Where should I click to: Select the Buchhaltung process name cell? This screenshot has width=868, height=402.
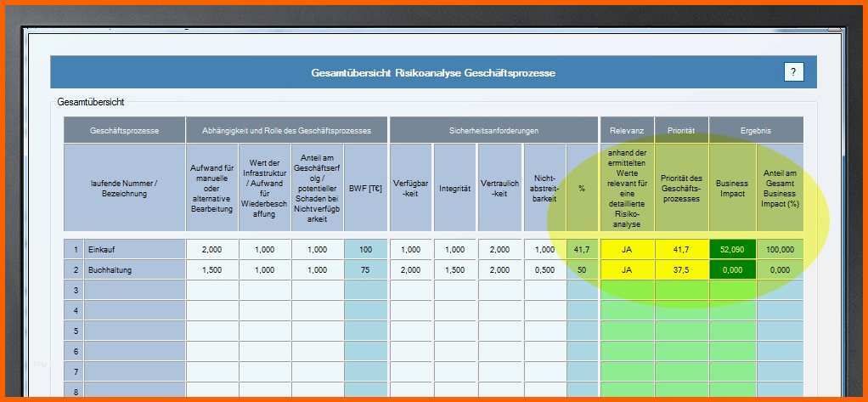pyautogui.click(x=133, y=269)
